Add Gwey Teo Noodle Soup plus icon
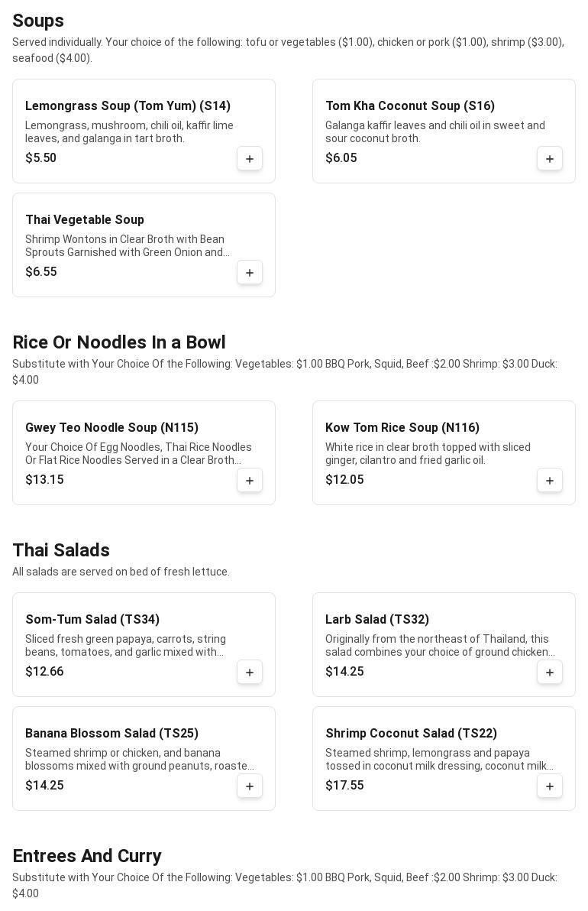 coord(250,481)
